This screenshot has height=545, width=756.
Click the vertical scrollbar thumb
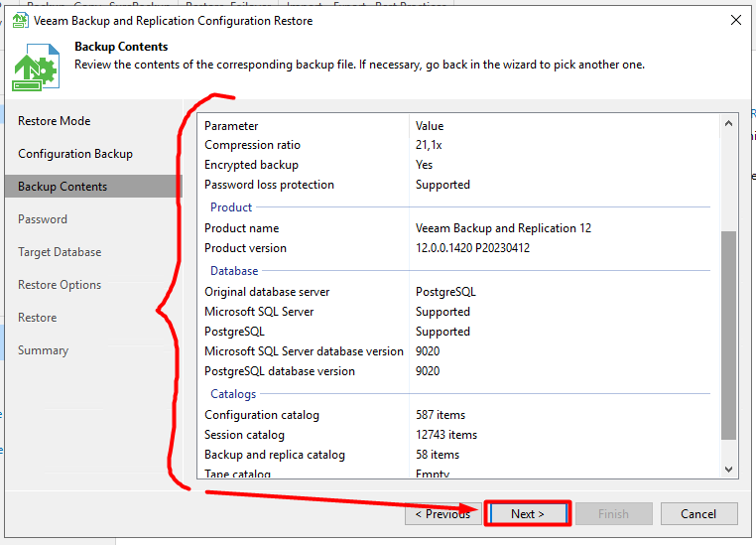point(728,336)
